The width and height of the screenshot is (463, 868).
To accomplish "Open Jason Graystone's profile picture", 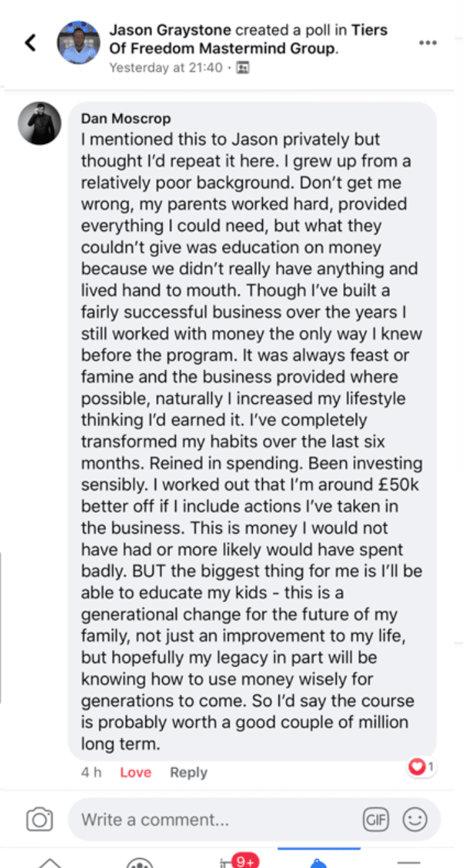I will point(79,43).
